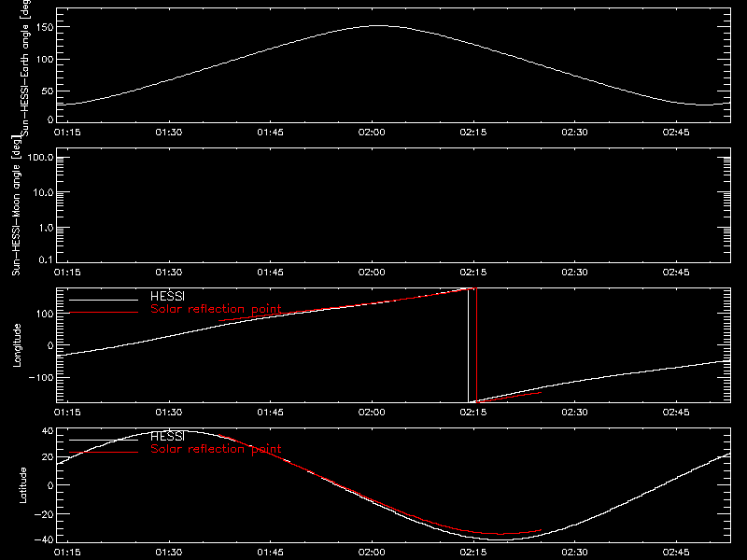The width and height of the screenshot is (747, 560).
Task: Click the HESSI legend label in longitude plot
Action: click(x=167, y=296)
